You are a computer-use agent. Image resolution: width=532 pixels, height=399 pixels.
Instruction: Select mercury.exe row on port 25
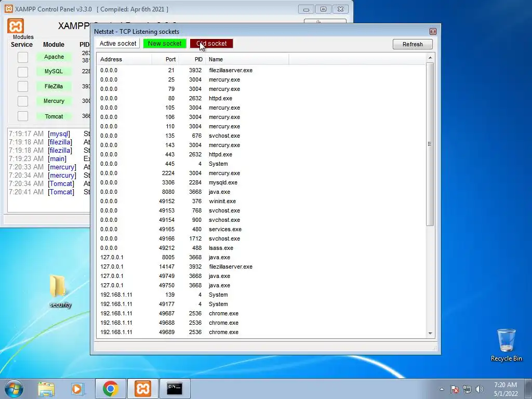click(x=261, y=79)
